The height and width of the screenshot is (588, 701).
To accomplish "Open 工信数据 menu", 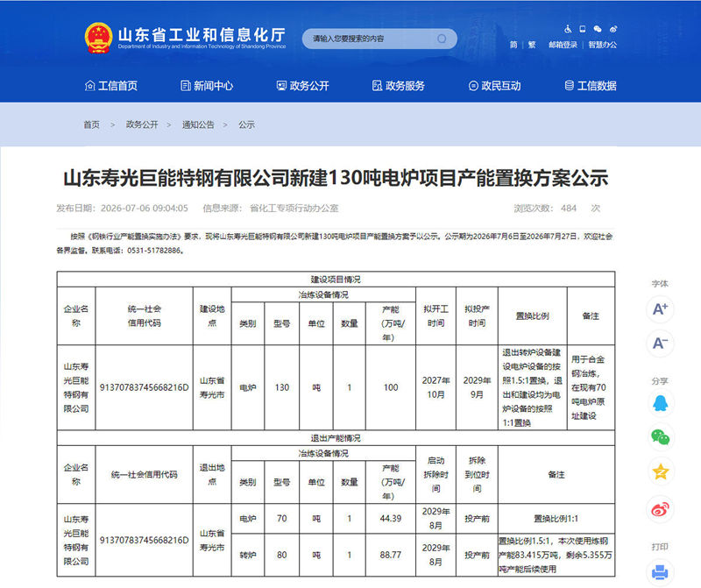I will click(590, 85).
